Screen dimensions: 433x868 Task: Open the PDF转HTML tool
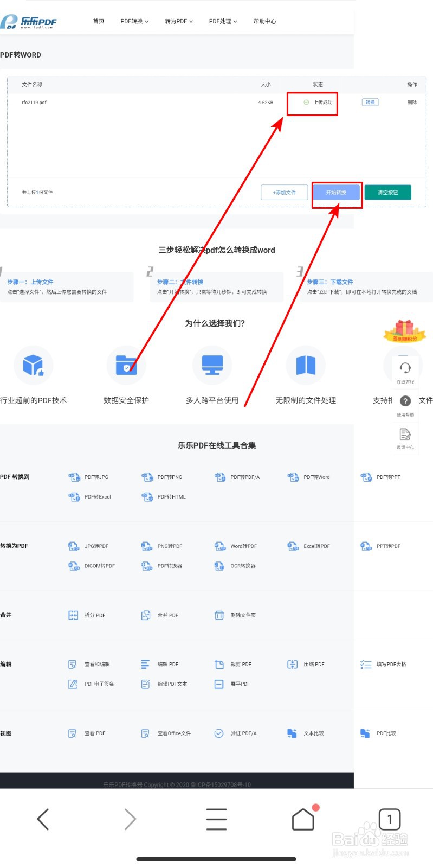[x=163, y=497]
